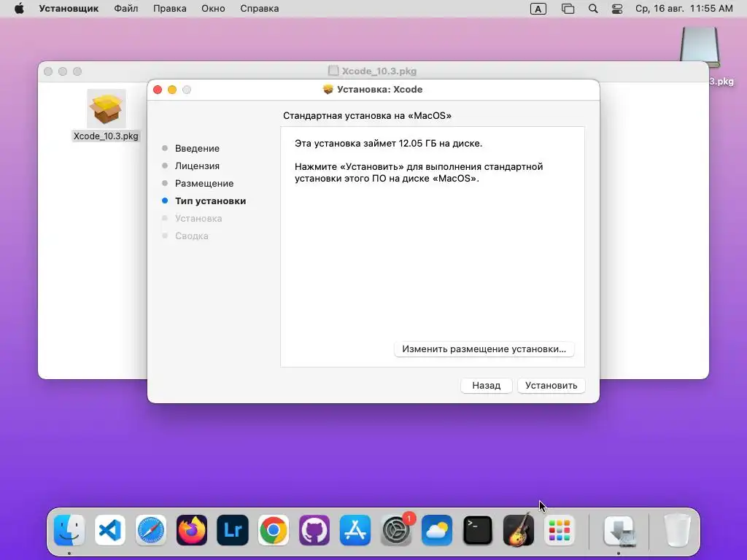Minimize the Xcode installer window
This screenshot has height=560, width=747.
click(x=172, y=90)
